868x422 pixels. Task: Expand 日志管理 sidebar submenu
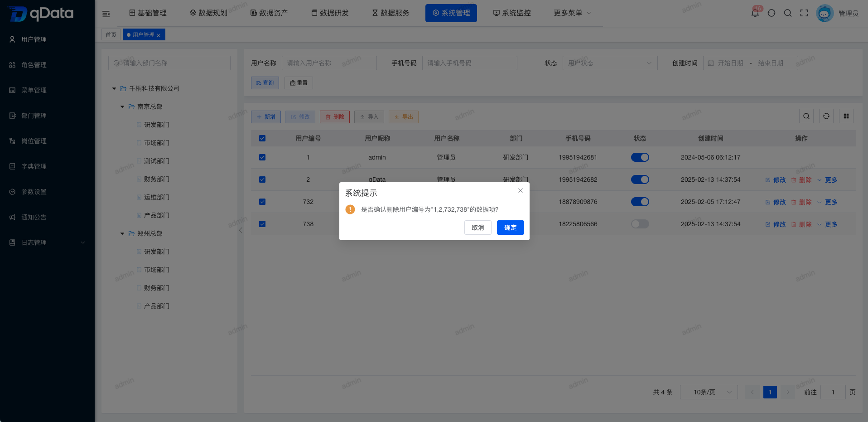pos(47,243)
